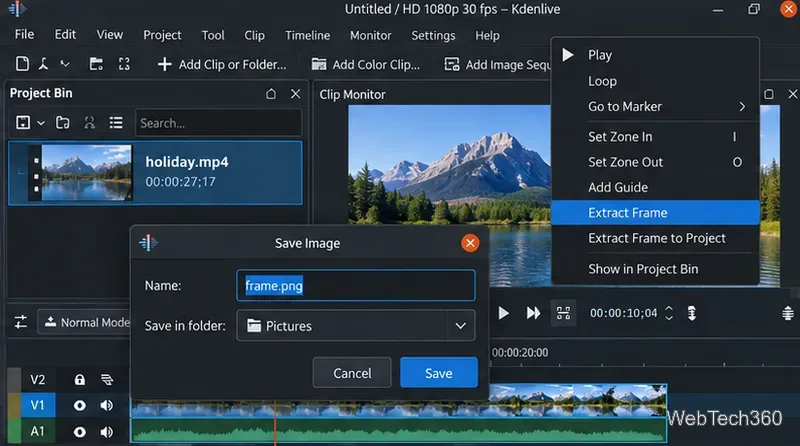Image resolution: width=800 pixels, height=446 pixels.
Task: Float the Project Bin panel
Action: (x=271, y=94)
